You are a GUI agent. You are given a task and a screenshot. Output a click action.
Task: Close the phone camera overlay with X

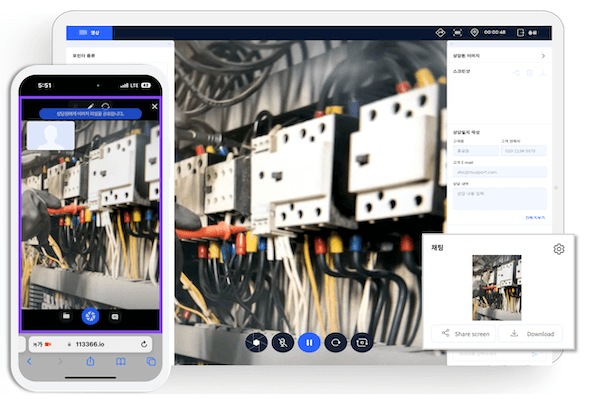pyautogui.click(x=155, y=106)
